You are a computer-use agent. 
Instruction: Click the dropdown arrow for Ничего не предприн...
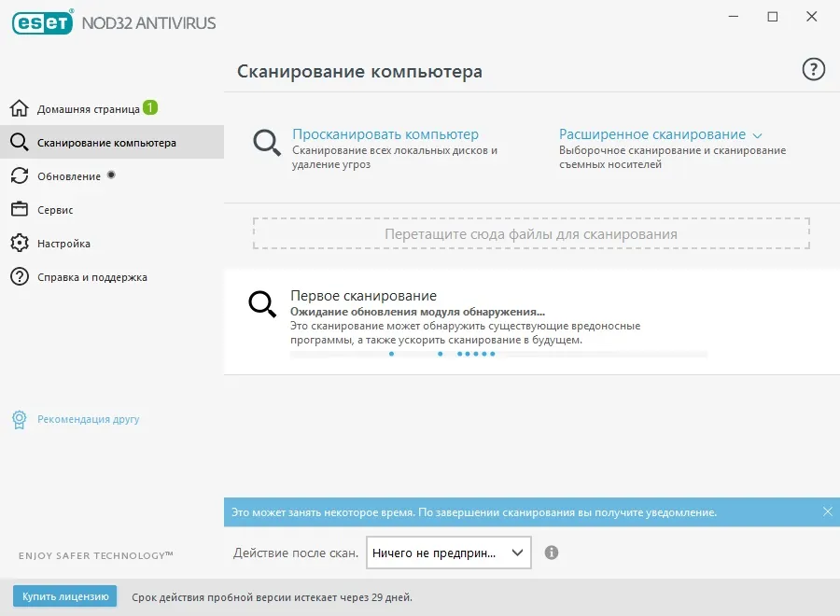coord(517,553)
